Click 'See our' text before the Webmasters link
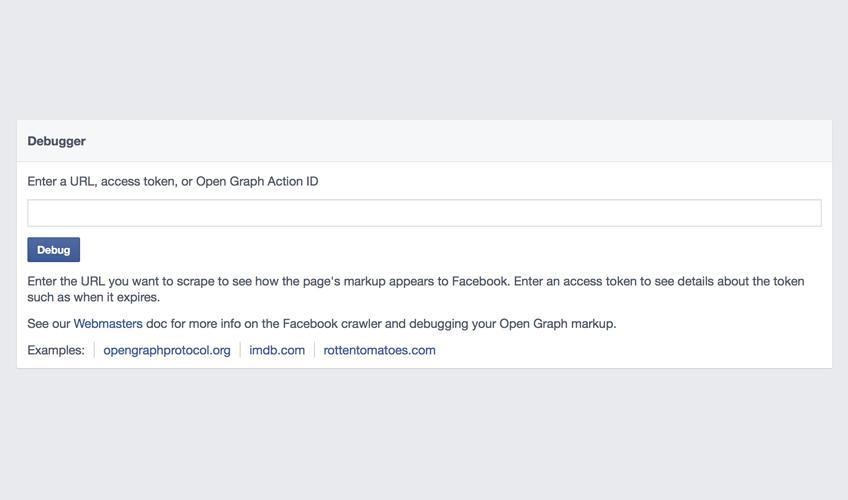 point(49,324)
